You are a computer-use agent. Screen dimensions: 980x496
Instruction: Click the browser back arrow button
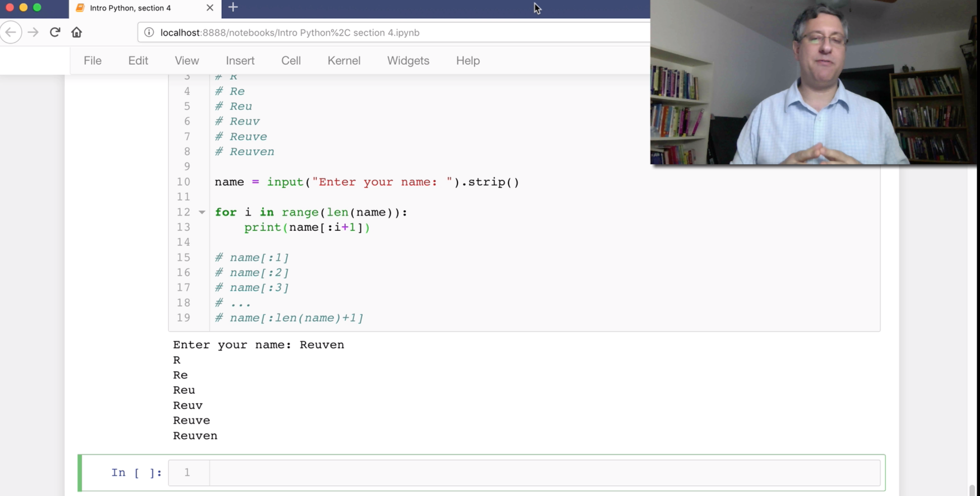point(11,33)
